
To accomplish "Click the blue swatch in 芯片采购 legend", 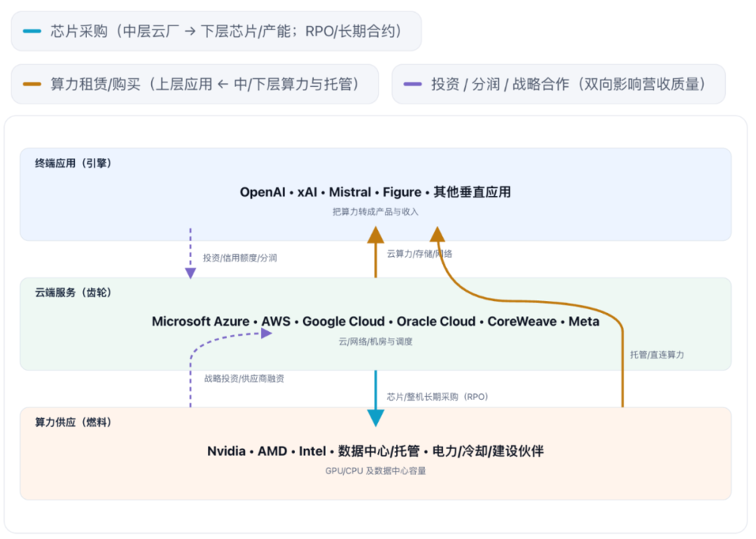I will click(33, 31).
